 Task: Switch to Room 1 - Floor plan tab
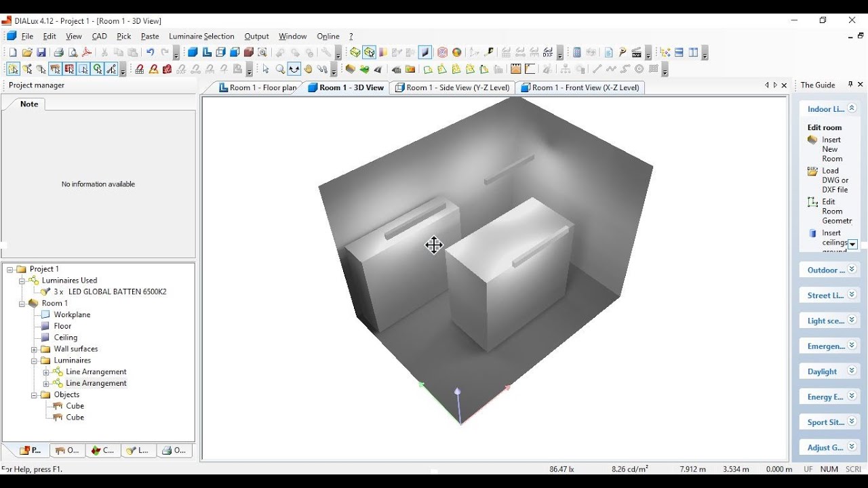click(x=258, y=87)
